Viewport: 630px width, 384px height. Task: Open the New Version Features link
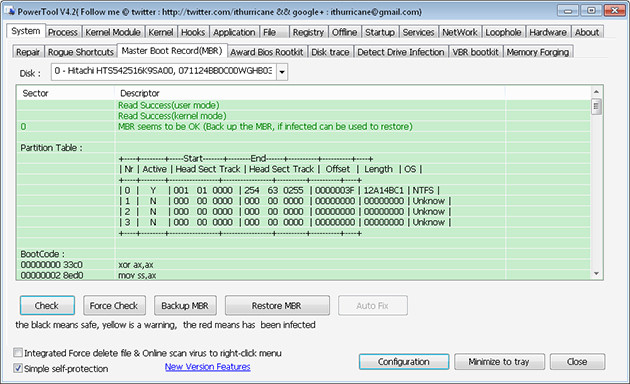[x=207, y=367]
